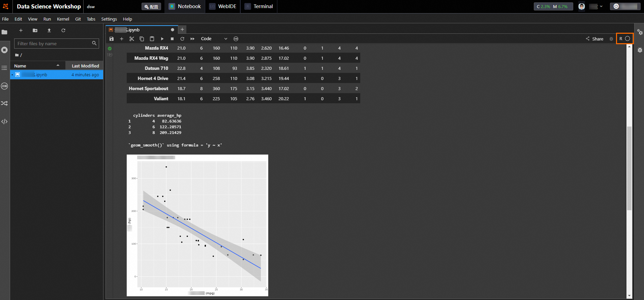This screenshot has height=300, width=644.
Task: Open the Settings menu
Action: point(109,19)
